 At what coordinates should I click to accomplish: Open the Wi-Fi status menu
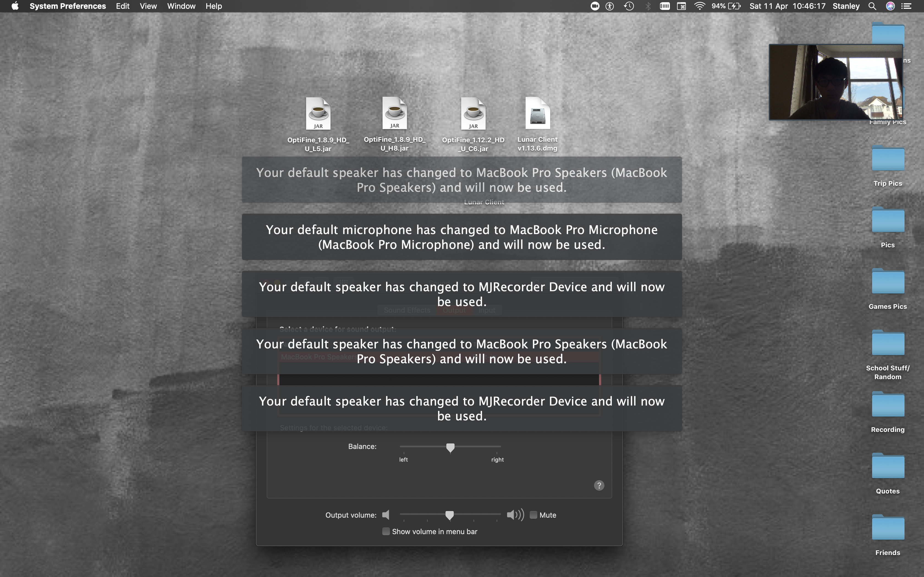coord(699,6)
